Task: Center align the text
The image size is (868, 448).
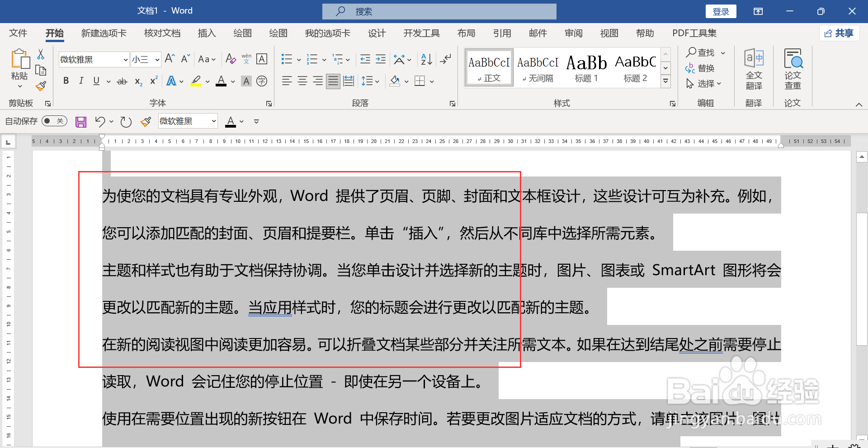Action: point(302,81)
